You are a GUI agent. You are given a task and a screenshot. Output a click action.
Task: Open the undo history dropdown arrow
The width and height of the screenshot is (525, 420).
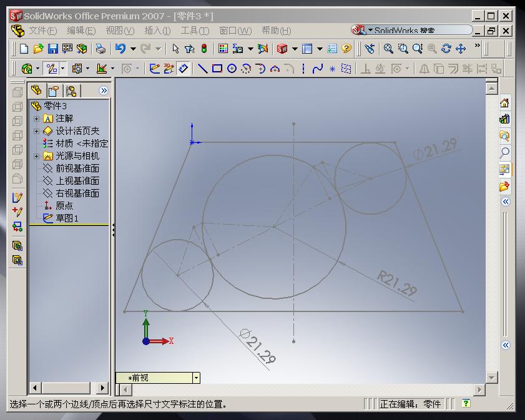point(133,49)
